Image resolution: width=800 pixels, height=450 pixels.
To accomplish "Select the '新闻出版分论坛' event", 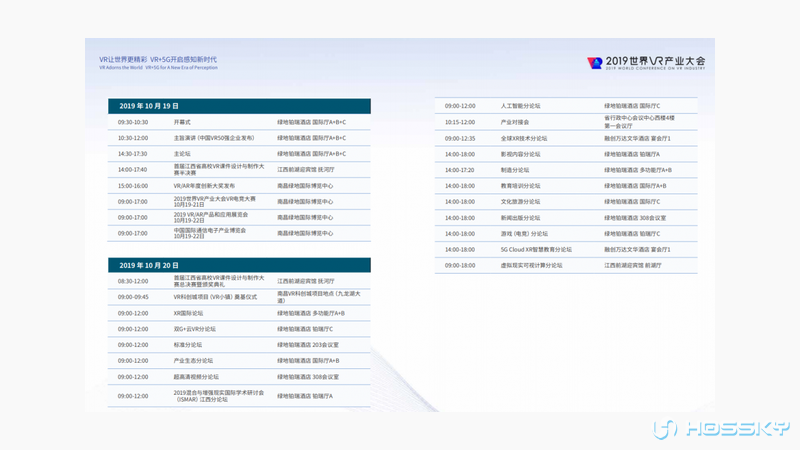I will pos(520,218).
